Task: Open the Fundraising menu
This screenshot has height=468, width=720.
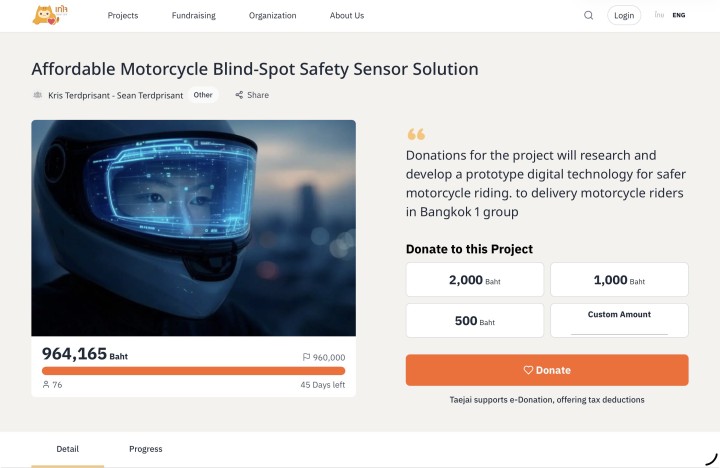Action: pyautogui.click(x=194, y=15)
